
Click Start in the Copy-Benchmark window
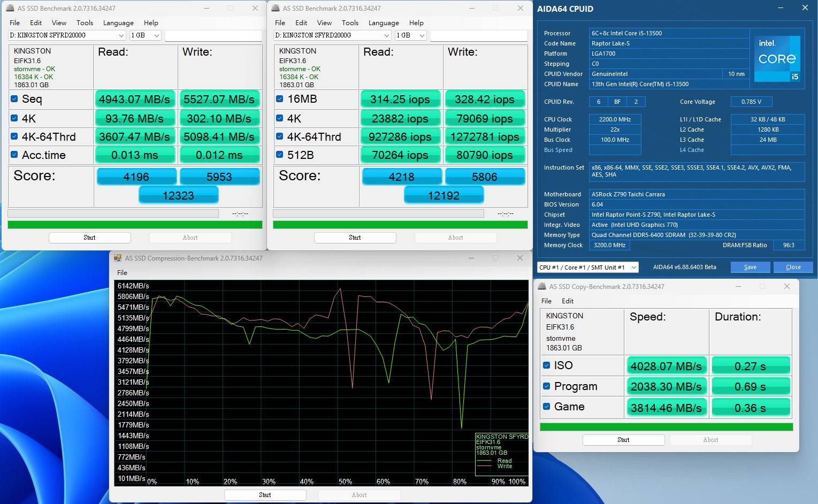[x=624, y=440]
